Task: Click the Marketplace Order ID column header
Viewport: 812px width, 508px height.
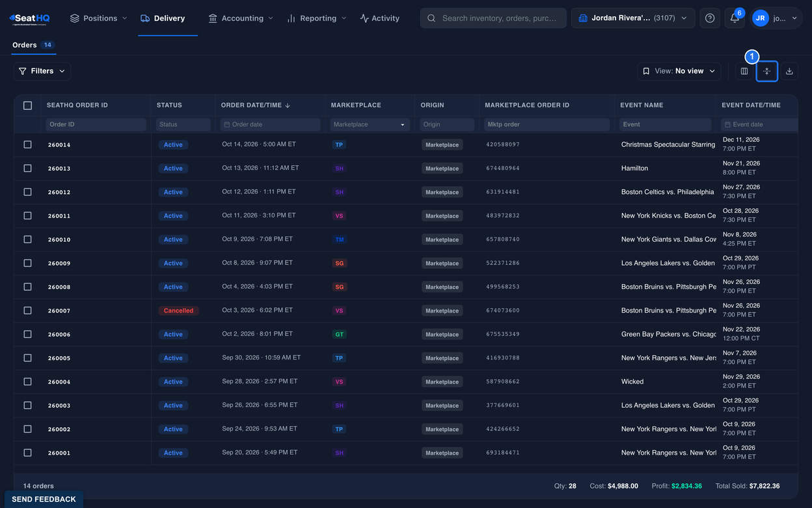Action: (527, 105)
